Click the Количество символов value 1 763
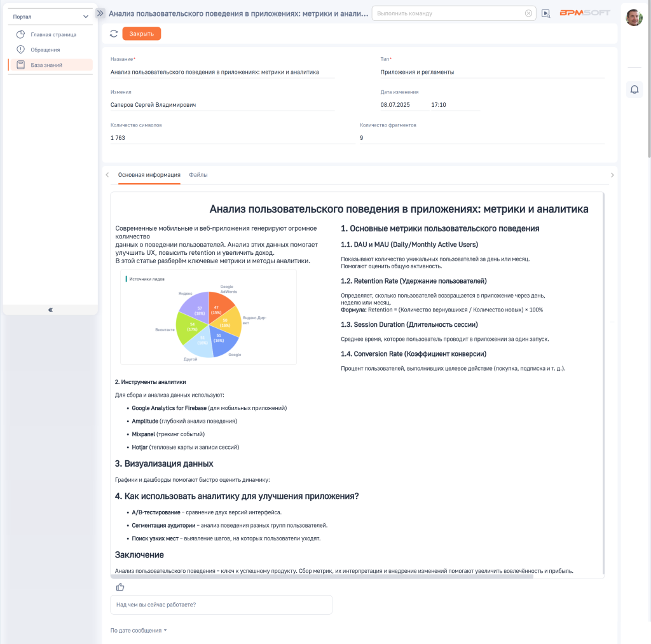Screen dimensions: 651x644 [x=233, y=138]
